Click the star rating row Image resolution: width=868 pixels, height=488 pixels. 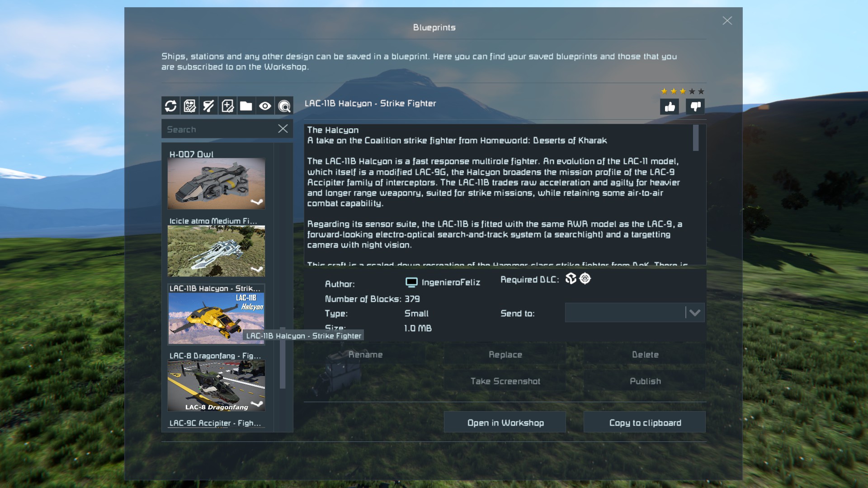(683, 91)
